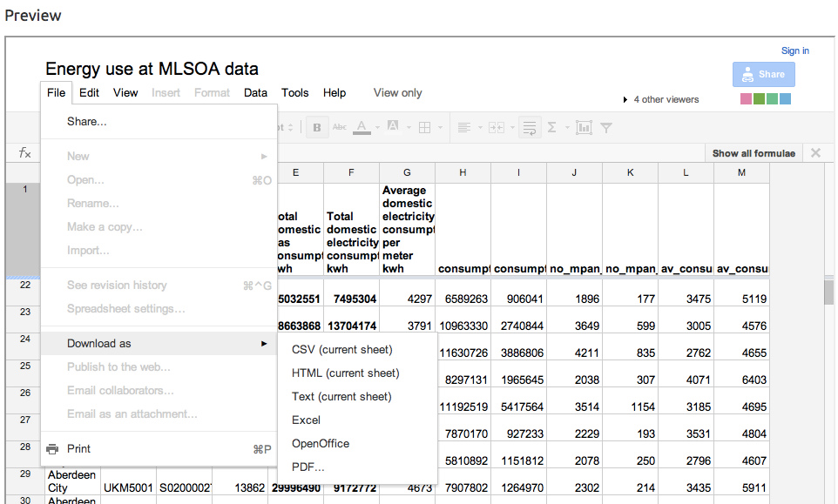Screen dimensions: 838x504
Task: Click the text color A icon
Action: point(362,127)
